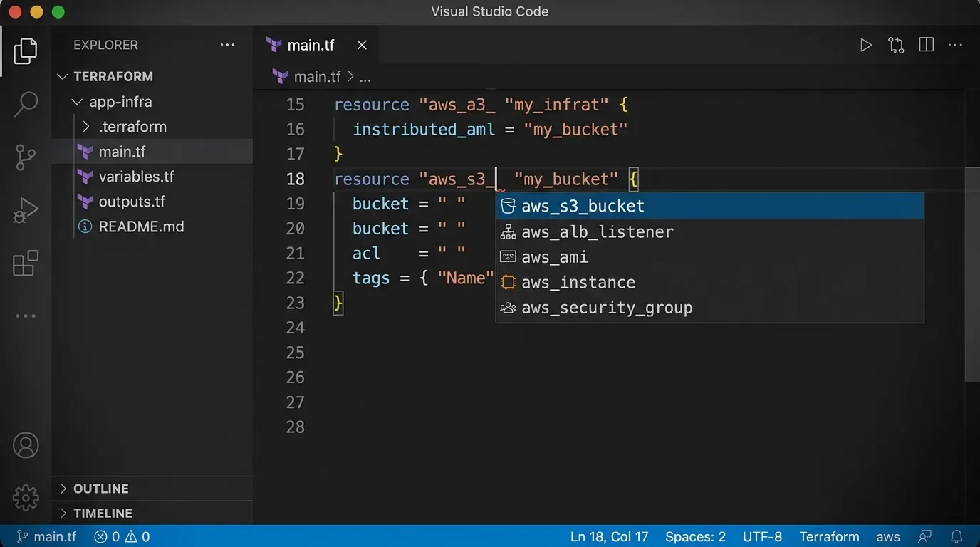
Task: Click line number 15 in the gutter
Action: pos(295,105)
